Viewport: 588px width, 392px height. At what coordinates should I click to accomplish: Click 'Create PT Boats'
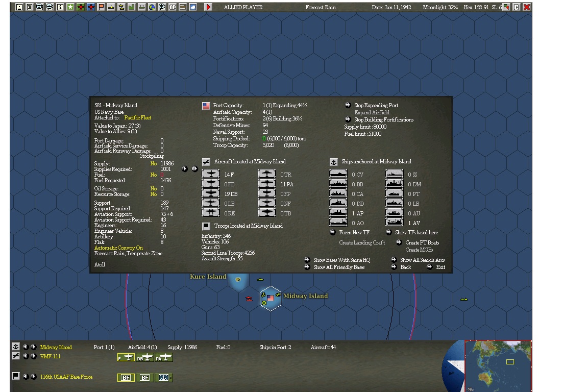tap(422, 242)
